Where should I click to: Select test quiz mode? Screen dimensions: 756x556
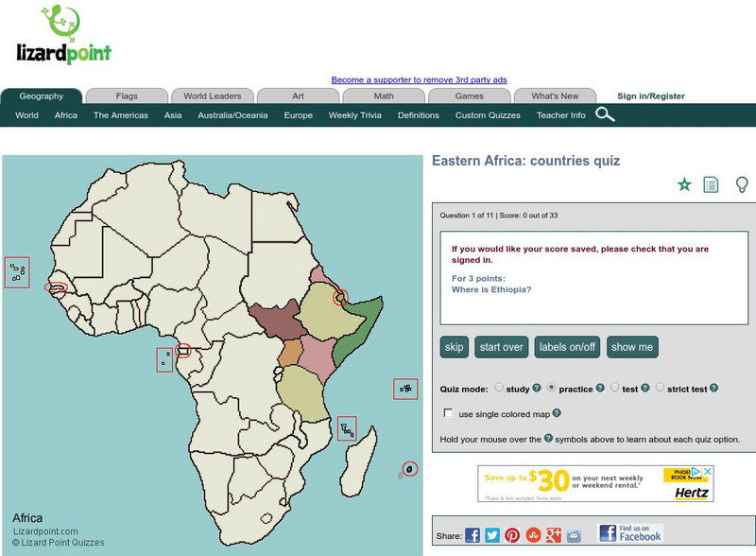tap(615, 387)
